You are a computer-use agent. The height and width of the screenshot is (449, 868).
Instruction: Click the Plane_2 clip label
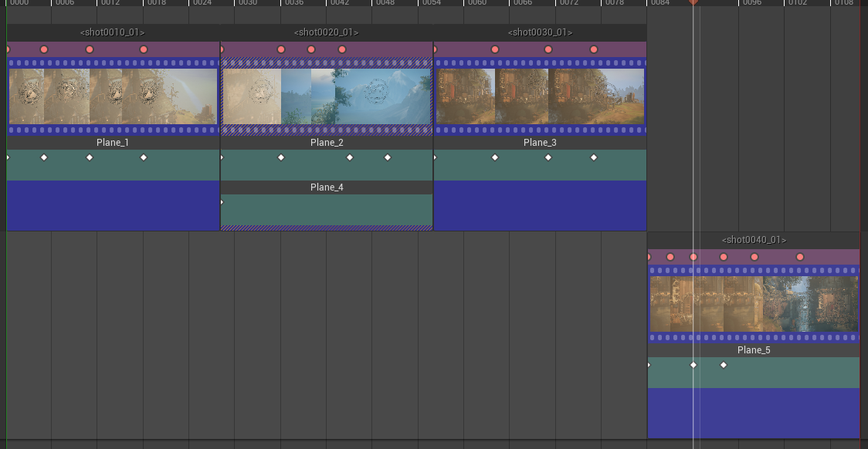coord(326,142)
